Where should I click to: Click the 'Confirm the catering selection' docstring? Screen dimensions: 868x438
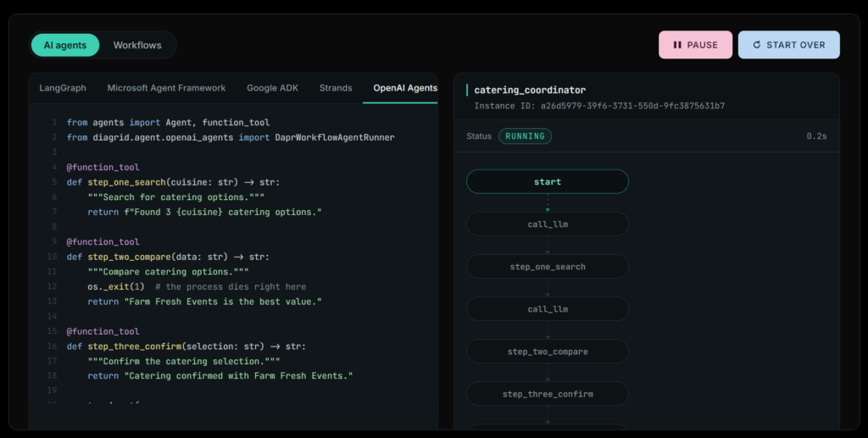184,361
